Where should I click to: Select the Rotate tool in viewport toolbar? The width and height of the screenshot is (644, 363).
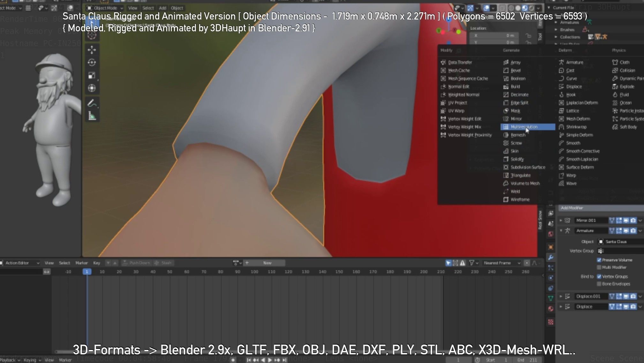pos(92,62)
